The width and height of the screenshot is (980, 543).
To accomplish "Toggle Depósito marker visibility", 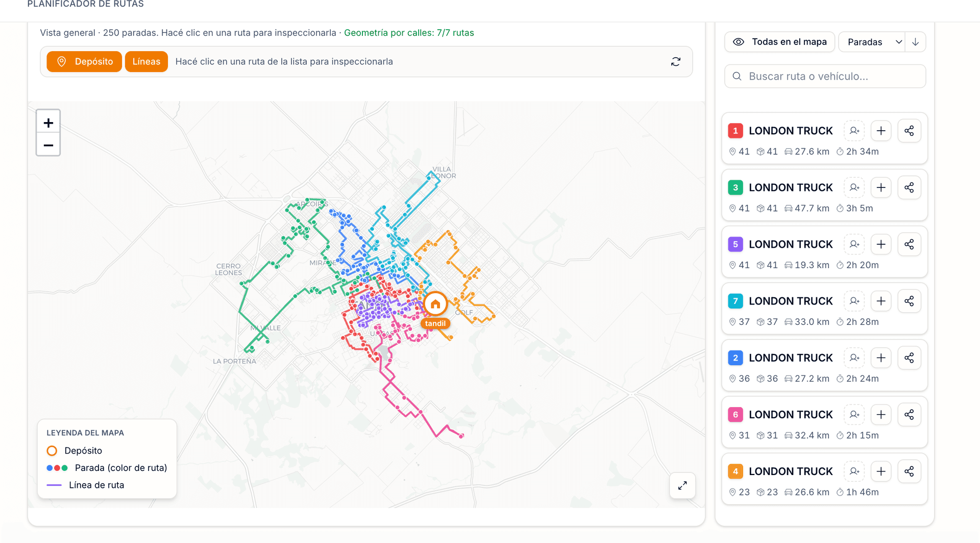I will point(84,62).
